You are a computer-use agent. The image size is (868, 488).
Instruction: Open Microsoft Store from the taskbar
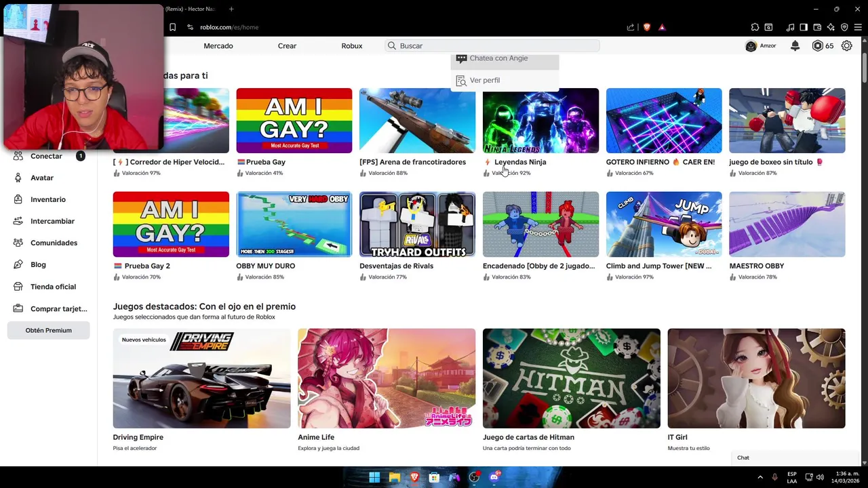click(x=434, y=477)
